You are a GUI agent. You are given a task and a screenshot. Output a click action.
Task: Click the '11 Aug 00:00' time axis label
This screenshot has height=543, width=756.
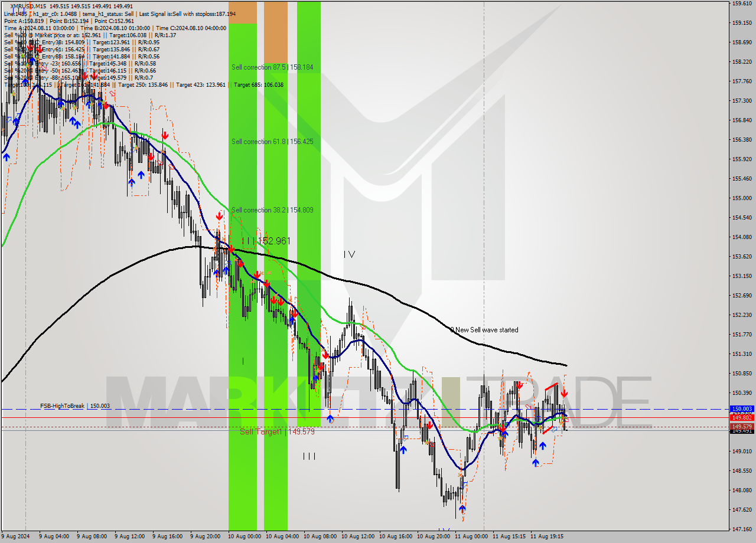[471, 537]
